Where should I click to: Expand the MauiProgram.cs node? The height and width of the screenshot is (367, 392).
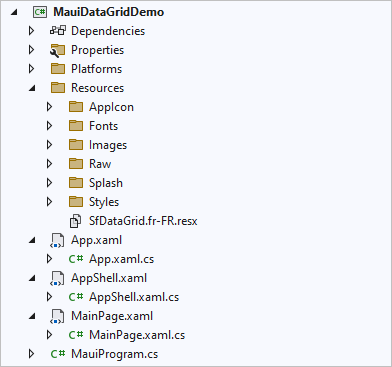32,354
